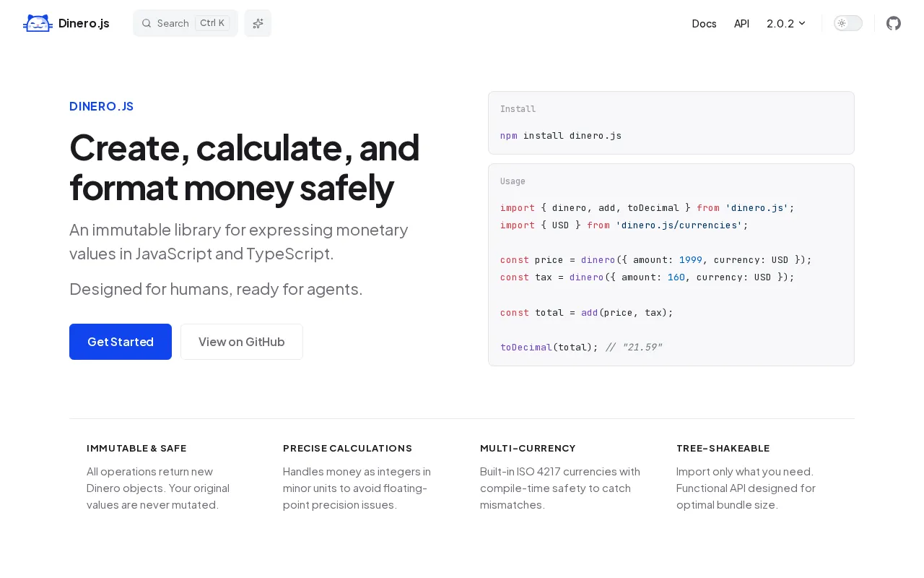This screenshot has height=578, width=924.
Task: Toggle the light/dark theme switch
Action: tap(848, 23)
